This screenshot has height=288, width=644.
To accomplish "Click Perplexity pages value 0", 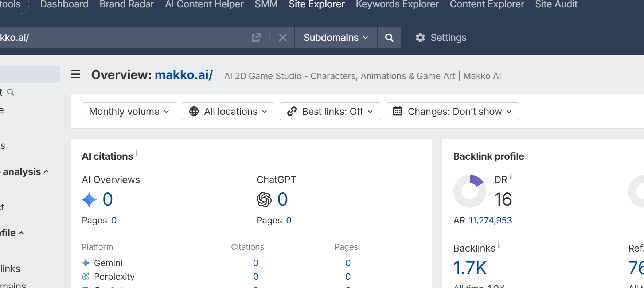I will tap(348, 276).
